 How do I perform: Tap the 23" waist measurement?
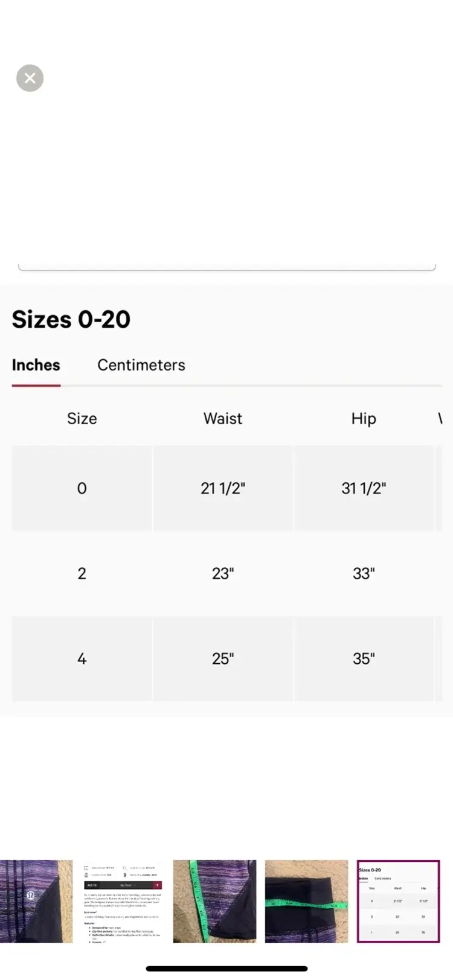click(222, 573)
